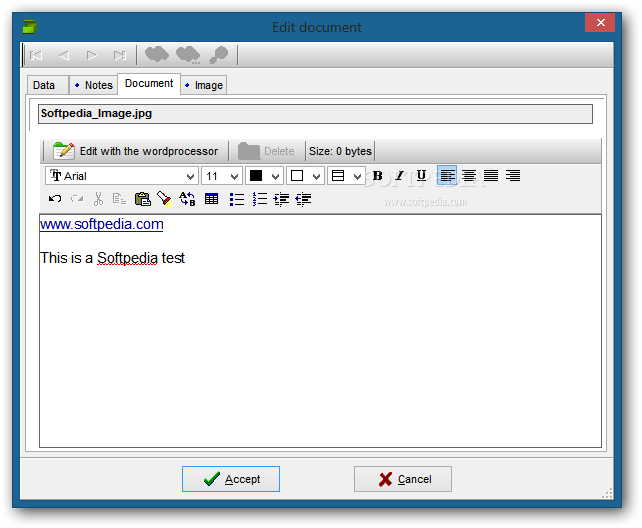Screen dimensions: 642x528
Task: Click the resize grip at window corner
Action: coord(608,493)
